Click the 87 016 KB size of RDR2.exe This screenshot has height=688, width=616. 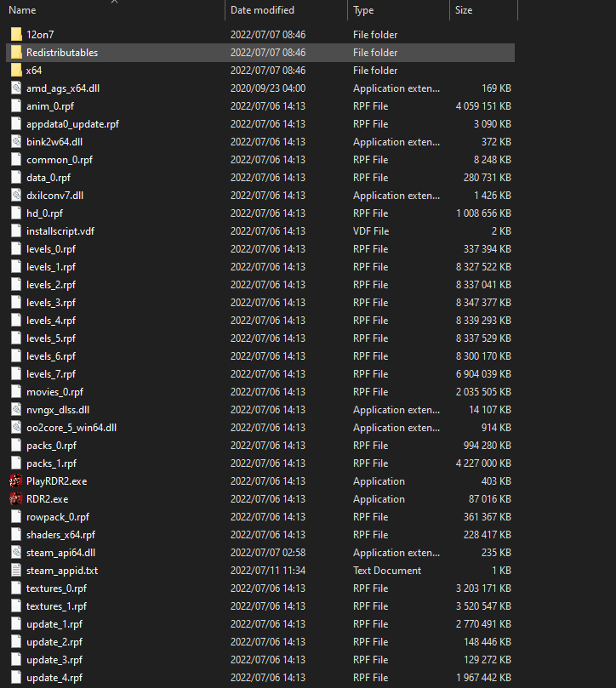pyautogui.click(x=489, y=499)
